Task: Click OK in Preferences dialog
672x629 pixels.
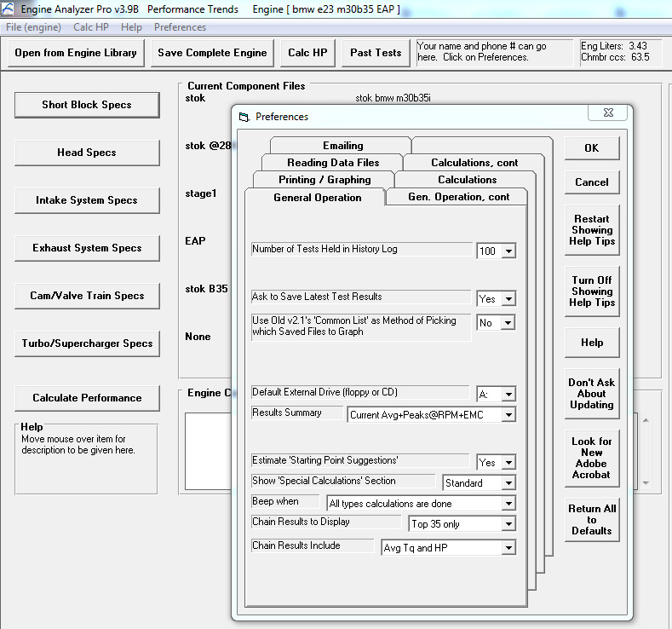Action: [x=592, y=148]
